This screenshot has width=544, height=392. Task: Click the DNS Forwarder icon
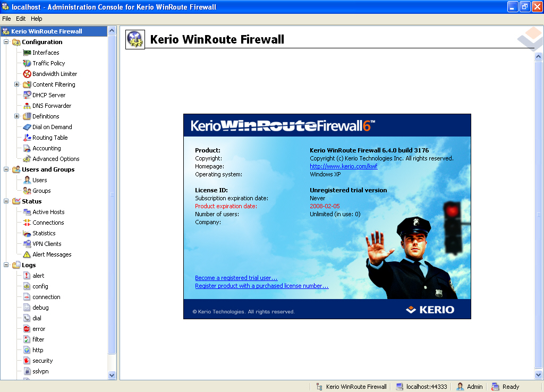pos(27,106)
